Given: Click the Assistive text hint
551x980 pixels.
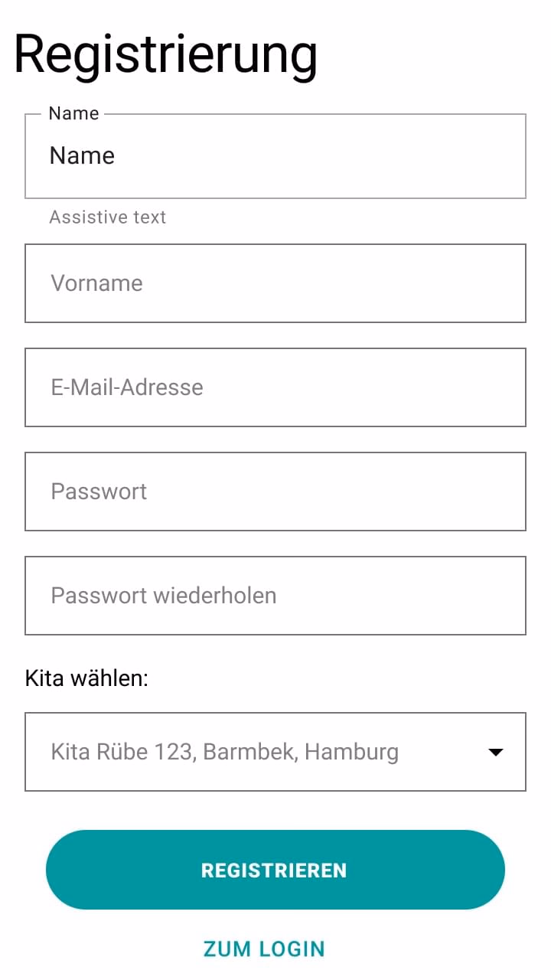Looking at the screenshot, I should (108, 217).
